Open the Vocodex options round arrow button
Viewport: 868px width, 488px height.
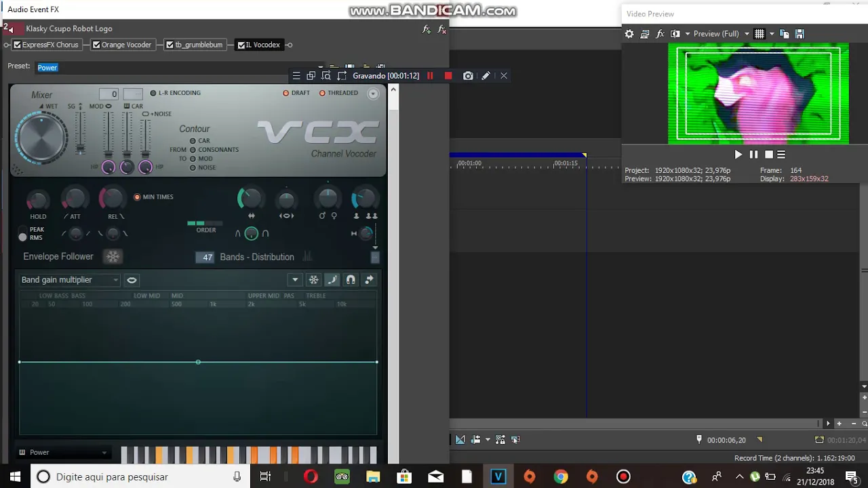tap(373, 94)
